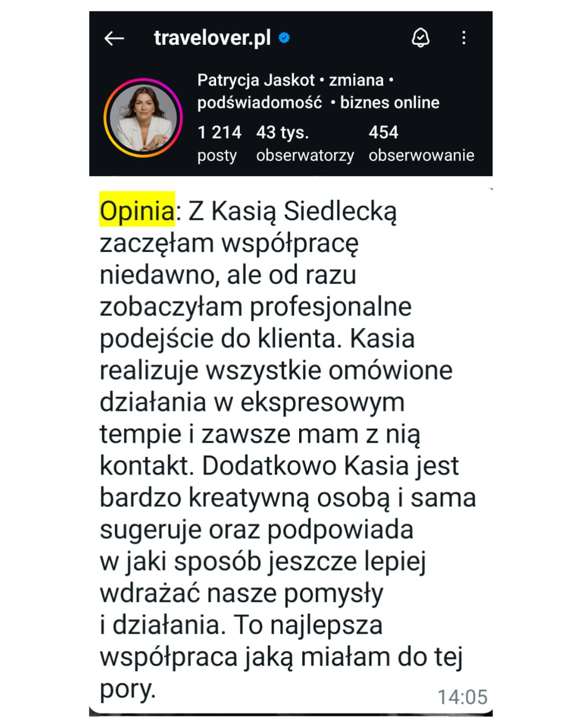Tap the 454 following number
582x728 pixels.
383,132
